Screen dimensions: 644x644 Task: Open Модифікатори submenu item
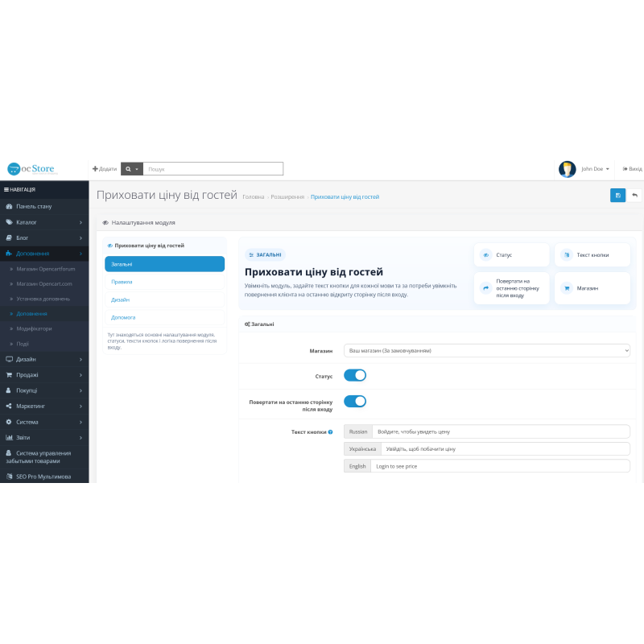[x=44, y=328]
